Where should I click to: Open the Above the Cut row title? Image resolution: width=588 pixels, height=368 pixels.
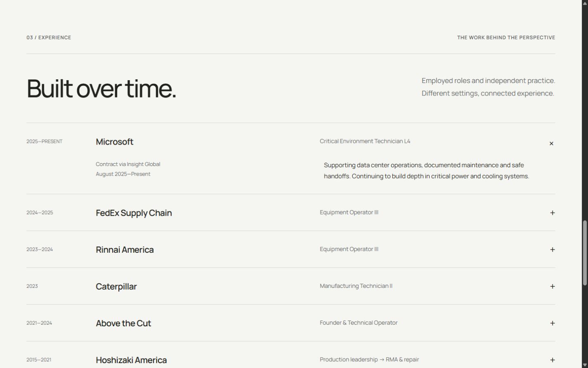click(x=123, y=323)
